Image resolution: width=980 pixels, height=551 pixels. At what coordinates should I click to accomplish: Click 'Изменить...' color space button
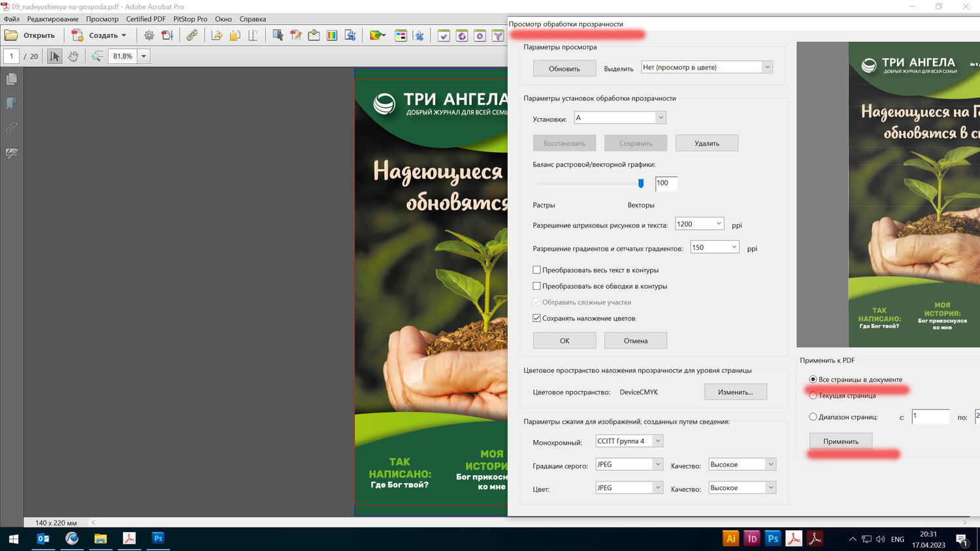coord(736,392)
